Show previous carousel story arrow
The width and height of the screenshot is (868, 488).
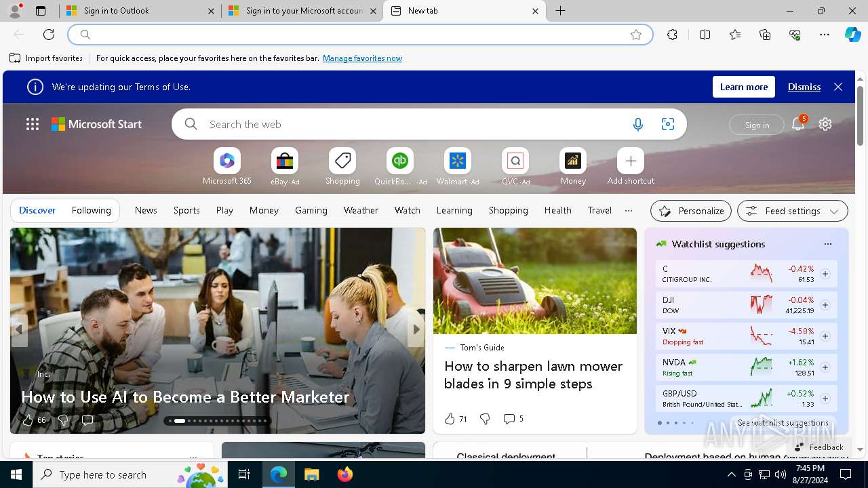coord(19,330)
